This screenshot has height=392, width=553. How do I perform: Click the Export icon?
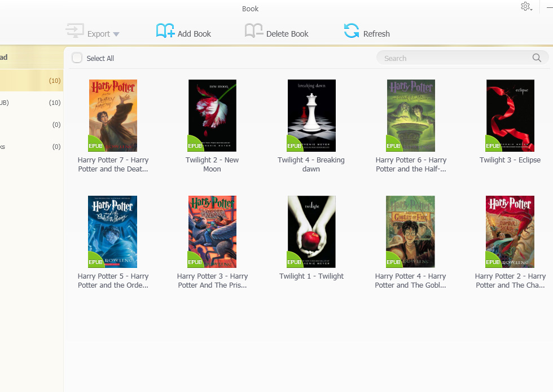click(x=74, y=30)
